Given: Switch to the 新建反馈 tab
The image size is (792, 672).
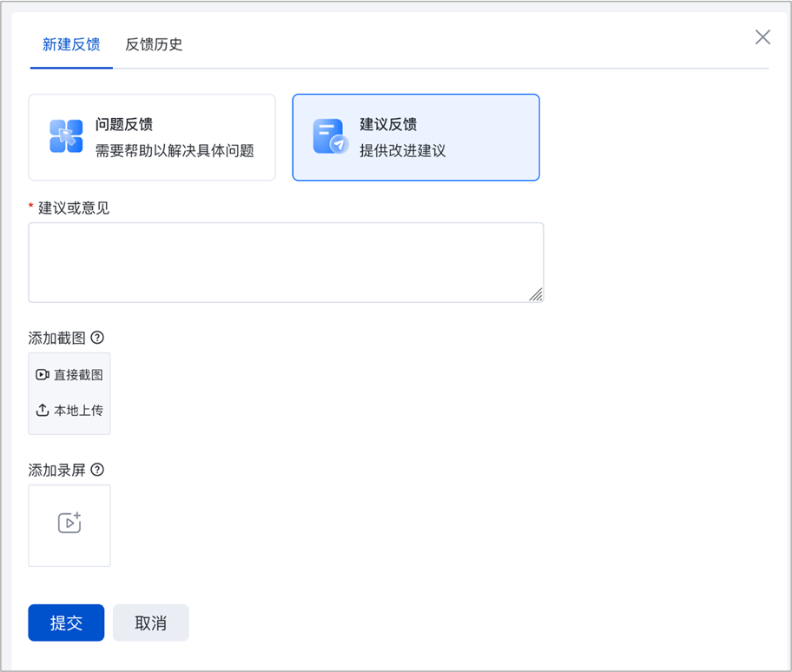Looking at the screenshot, I should (71, 45).
